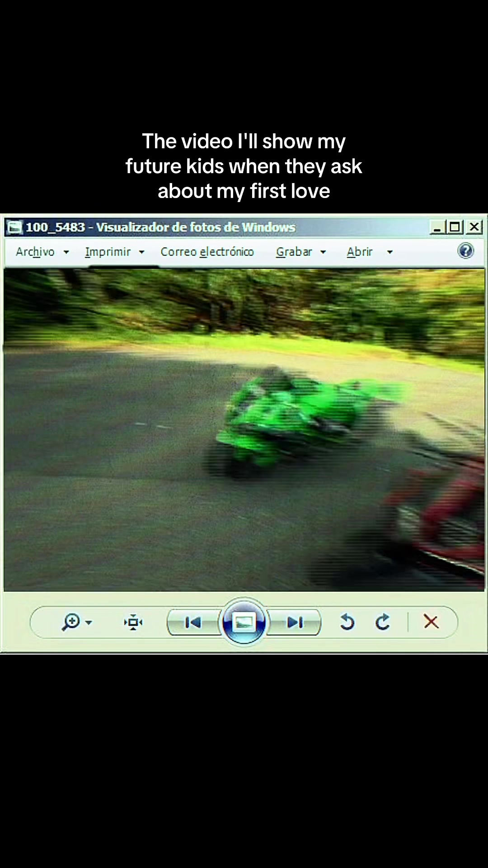Rotate the photo clockwise
The image size is (488, 868).
coord(383,623)
